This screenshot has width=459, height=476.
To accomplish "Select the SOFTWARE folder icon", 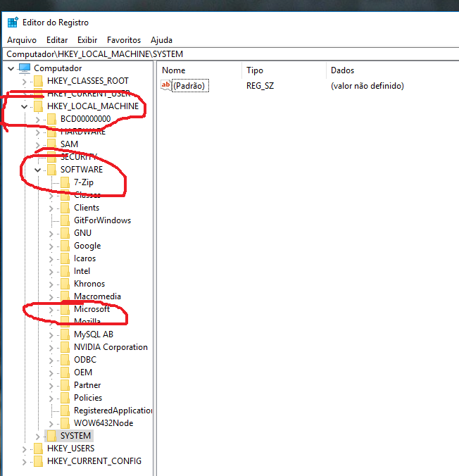I will coord(51,170).
